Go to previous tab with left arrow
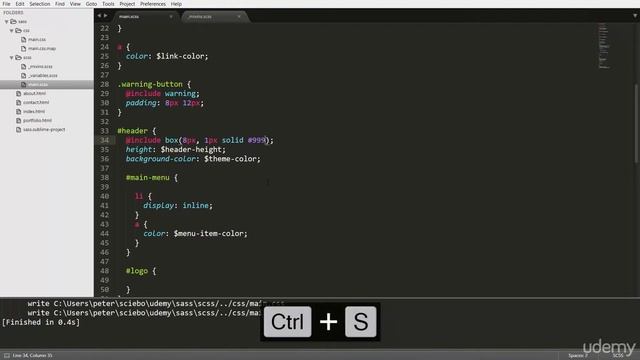 (99, 16)
